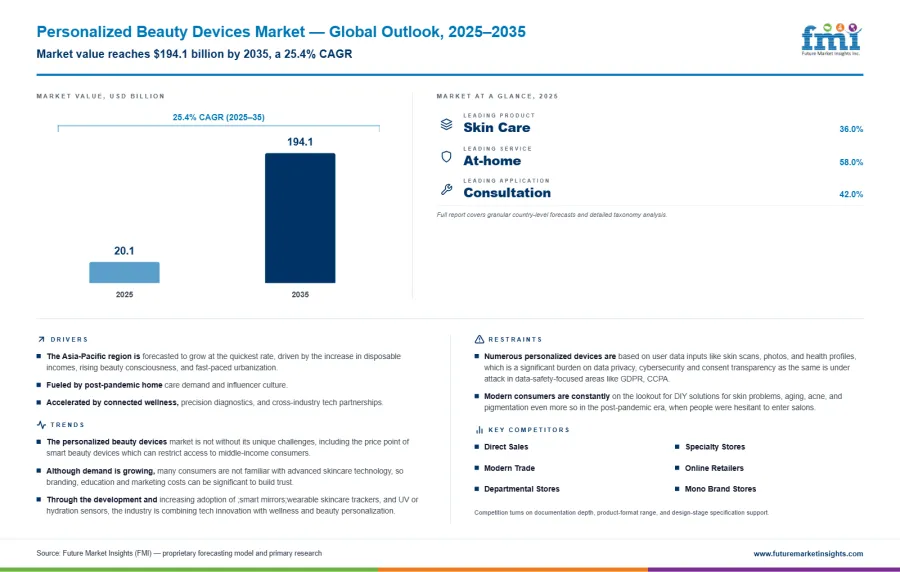900x572 pixels.
Task: Click the pulse icon next to TRENDS
Action: tap(41, 425)
